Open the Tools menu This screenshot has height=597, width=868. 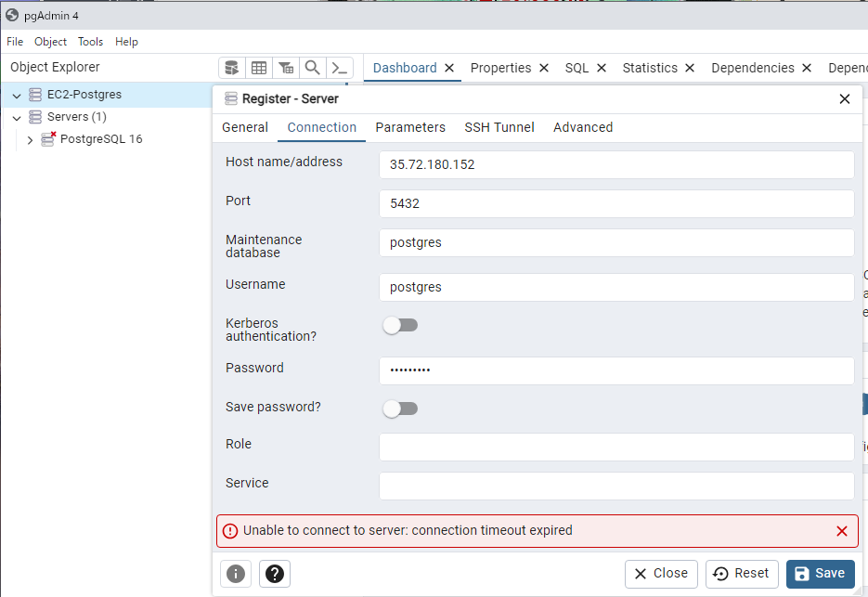pos(90,42)
